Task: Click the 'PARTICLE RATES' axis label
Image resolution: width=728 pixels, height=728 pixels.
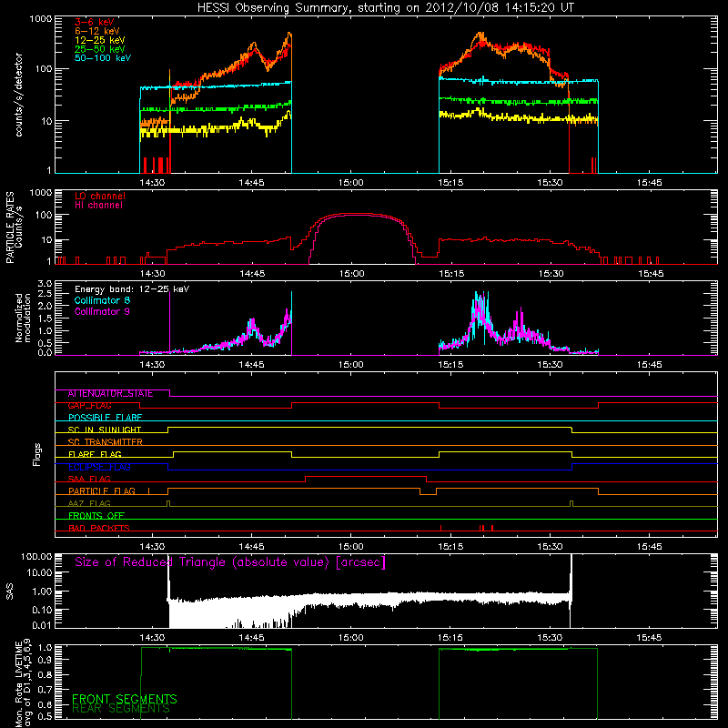Action: pyautogui.click(x=10, y=227)
